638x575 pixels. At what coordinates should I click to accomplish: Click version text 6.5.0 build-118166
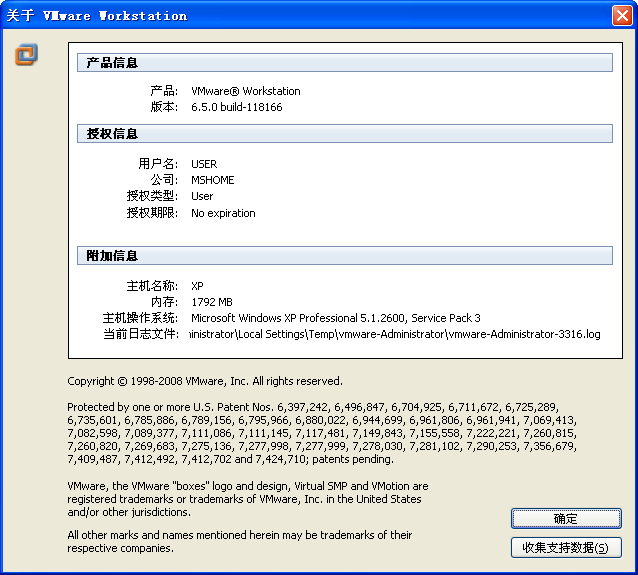[x=236, y=107]
